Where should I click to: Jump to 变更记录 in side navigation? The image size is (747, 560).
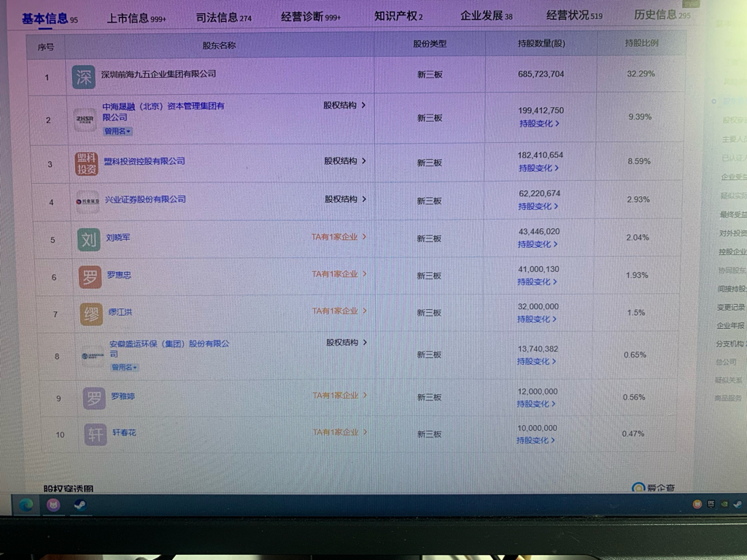click(x=730, y=308)
